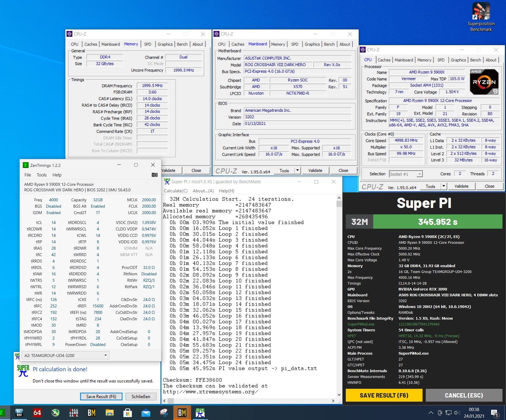
Task: Click the Schließen button
Action: 141,396
